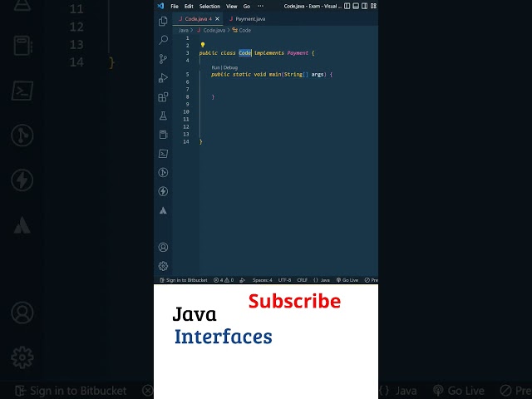Click Sign in to Bitbucket in status bar
532x399 pixels.
point(184,280)
